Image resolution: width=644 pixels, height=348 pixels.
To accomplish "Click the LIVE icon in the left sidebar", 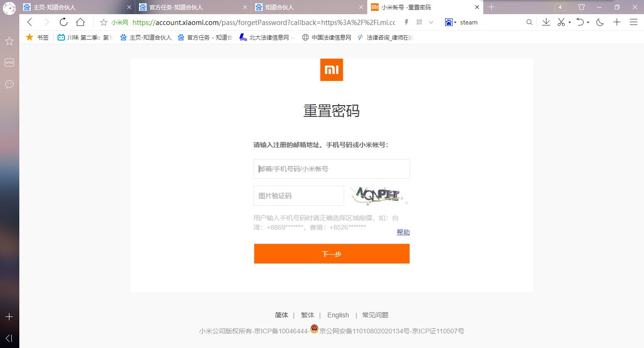I will coord(9,62).
